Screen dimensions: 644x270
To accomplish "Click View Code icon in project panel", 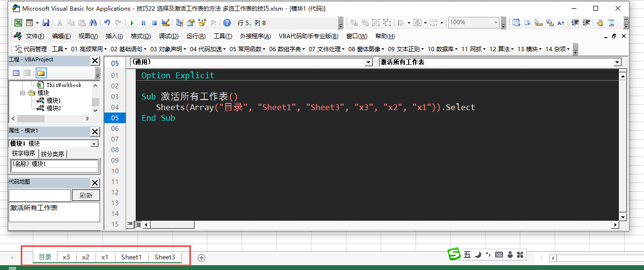I will tap(16, 73).
